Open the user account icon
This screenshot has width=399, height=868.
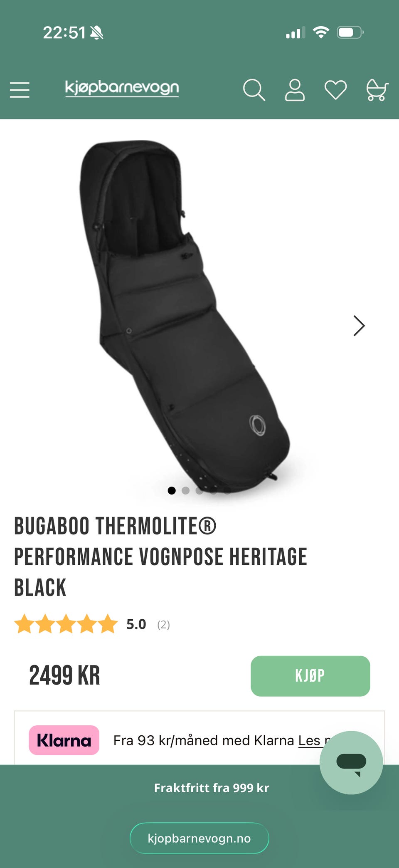coord(295,89)
